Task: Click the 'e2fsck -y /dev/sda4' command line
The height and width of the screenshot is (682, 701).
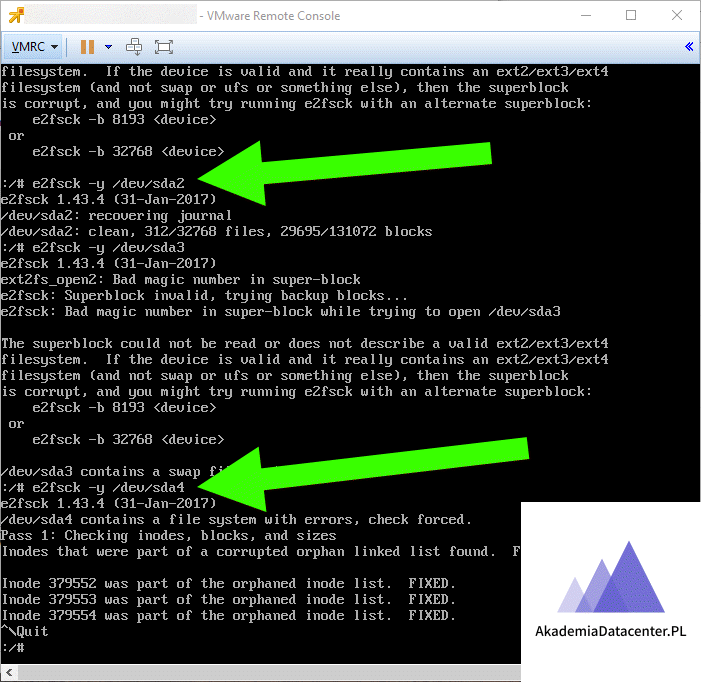Action: point(100,487)
